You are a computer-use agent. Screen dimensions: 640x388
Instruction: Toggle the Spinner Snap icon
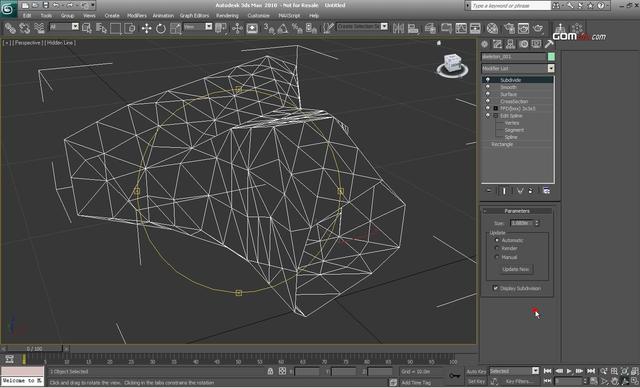(311, 28)
